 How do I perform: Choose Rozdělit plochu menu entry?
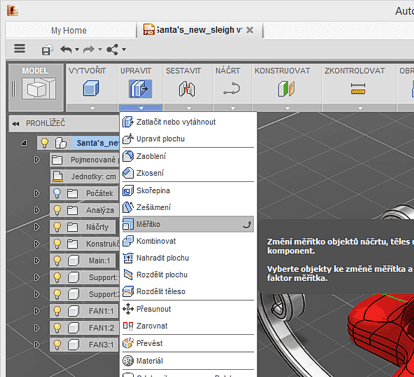(188, 275)
